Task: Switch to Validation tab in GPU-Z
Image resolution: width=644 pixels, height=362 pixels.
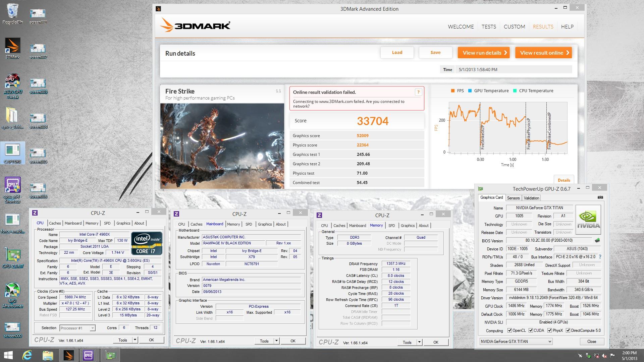Action: (531, 198)
